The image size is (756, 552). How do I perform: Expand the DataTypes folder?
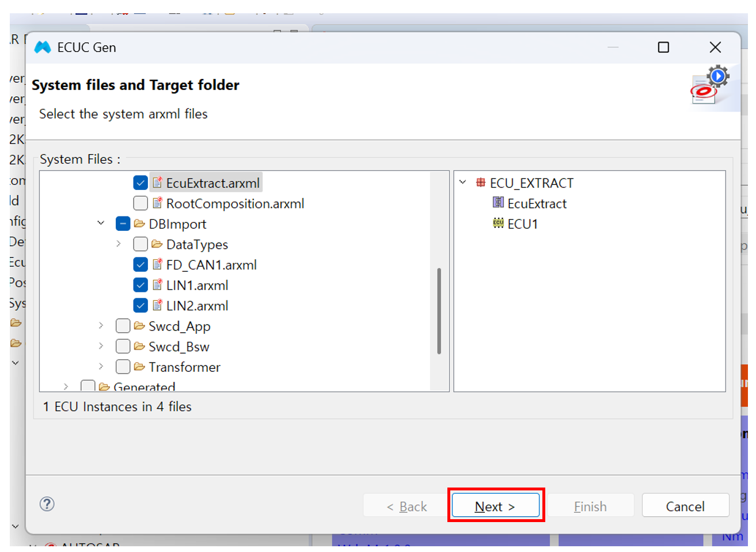tap(119, 244)
